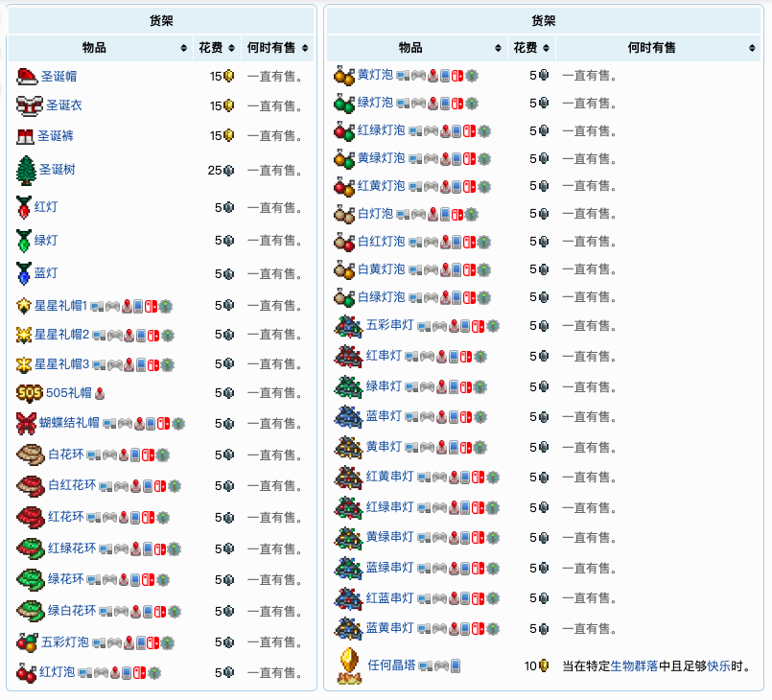
Task: Click the Switch icon next to 蝴蝶结礼帽
Action: tap(163, 422)
